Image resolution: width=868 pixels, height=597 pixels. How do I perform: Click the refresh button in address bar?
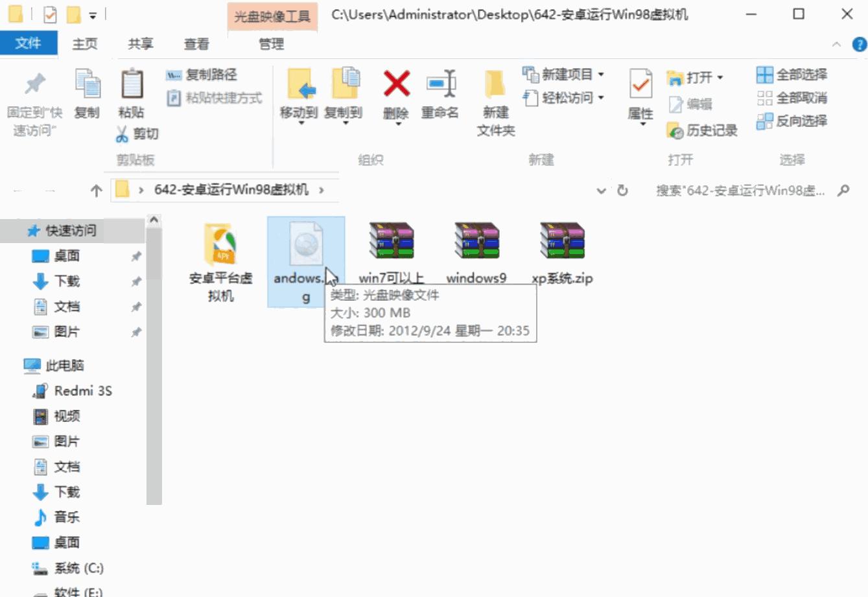pos(622,190)
